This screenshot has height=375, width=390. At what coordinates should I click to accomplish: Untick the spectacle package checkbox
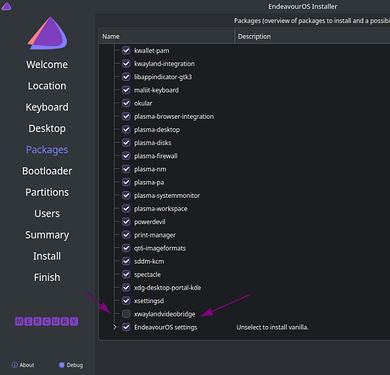tap(126, 274)
